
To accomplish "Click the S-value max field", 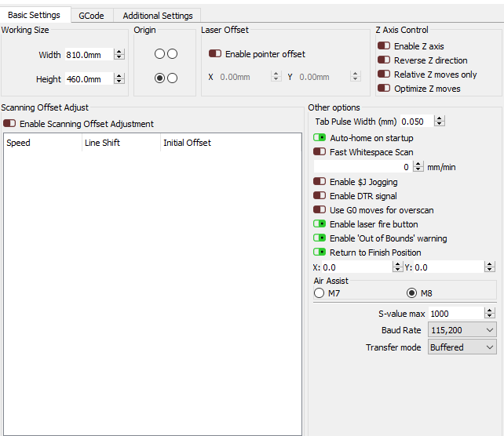I will [456, 314].
